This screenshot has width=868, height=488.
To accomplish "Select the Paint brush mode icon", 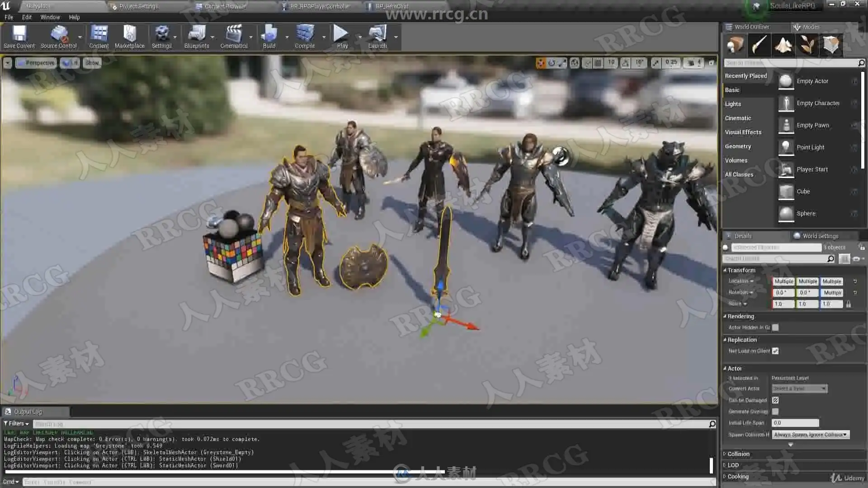I will (759, 45).
